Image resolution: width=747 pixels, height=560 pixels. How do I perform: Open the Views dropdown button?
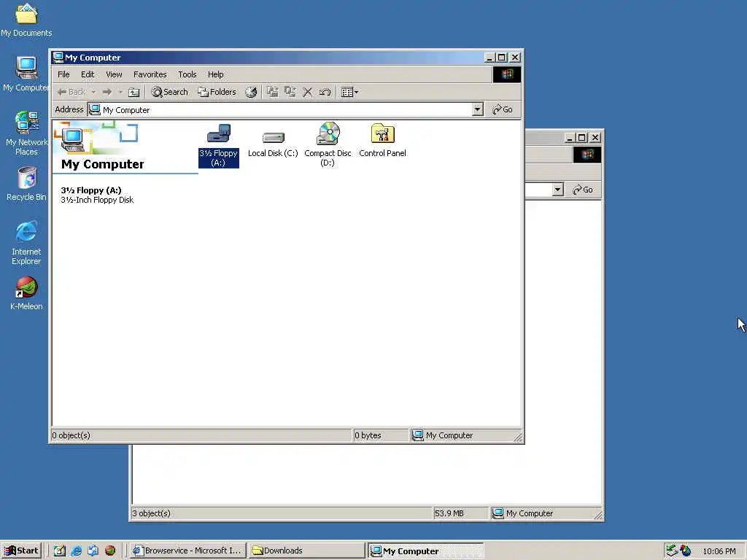[349, 92]
